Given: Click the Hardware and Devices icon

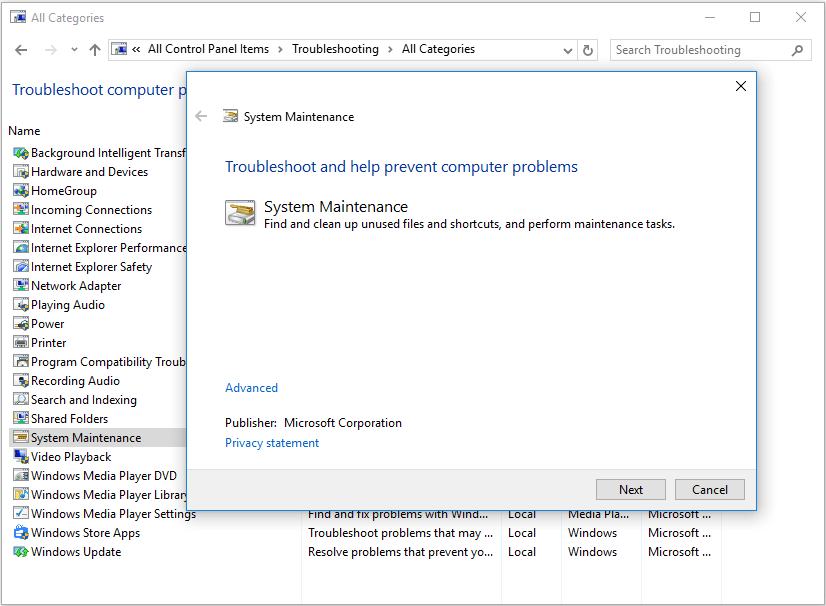Looking at the screenshot, I should tap(20, 172).
